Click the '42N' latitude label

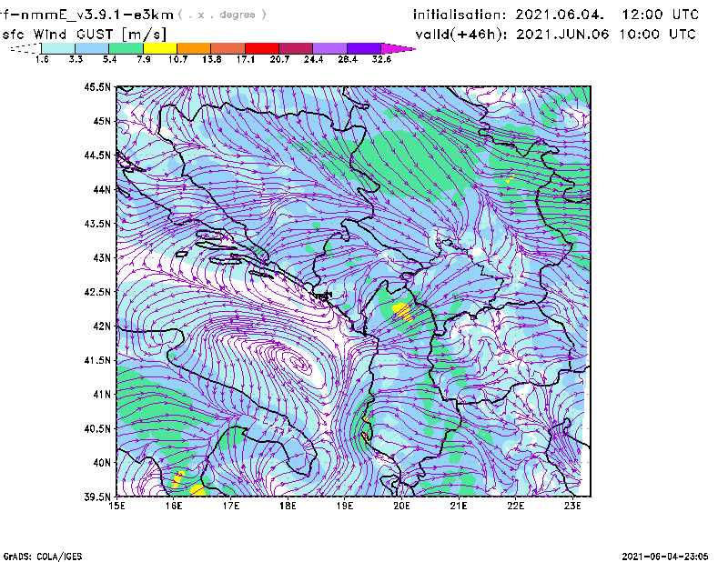click(x=102, y=326)
